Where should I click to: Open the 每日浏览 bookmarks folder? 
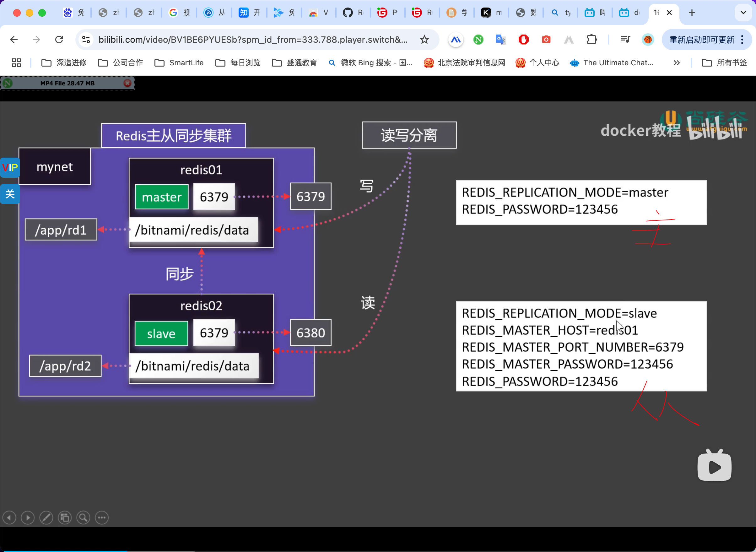tap(238, 63)
